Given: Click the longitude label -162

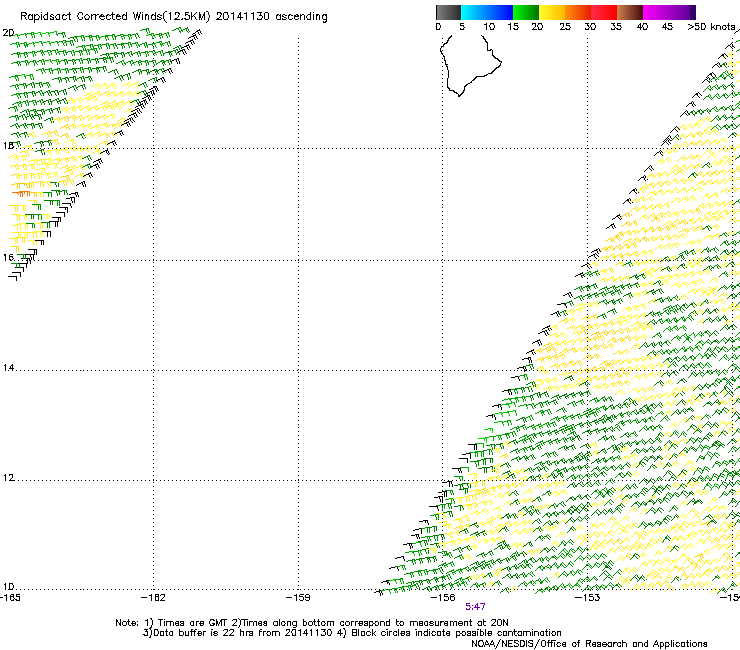Looking at the screenshot, I should click(153, 598).
